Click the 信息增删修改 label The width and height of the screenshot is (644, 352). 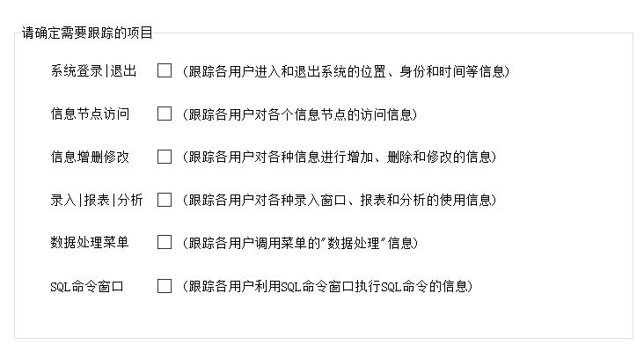tap(90, 157)
